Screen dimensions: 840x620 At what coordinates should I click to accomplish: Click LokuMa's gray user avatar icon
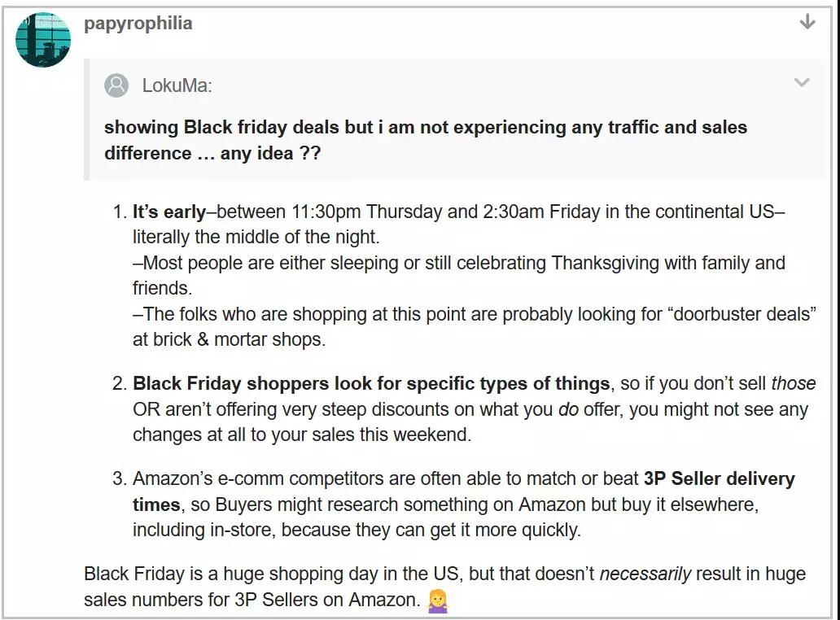pyautogui.click(x=116, y=85)
